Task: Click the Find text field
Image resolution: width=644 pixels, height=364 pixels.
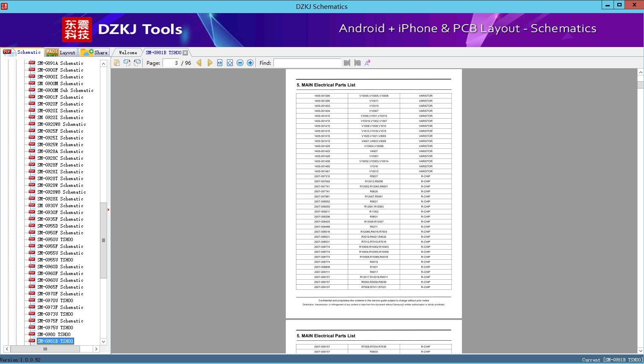Action: tap(307, 63)
